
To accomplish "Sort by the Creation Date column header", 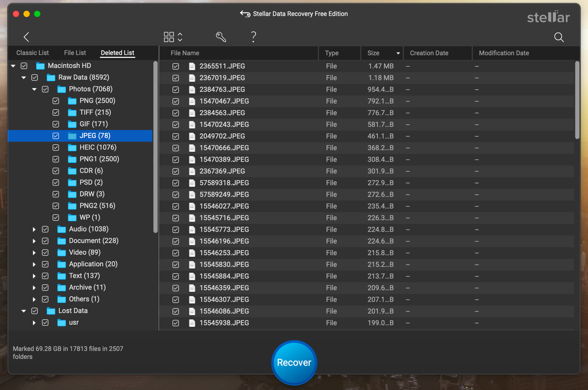I will click(x=438, y=53).
